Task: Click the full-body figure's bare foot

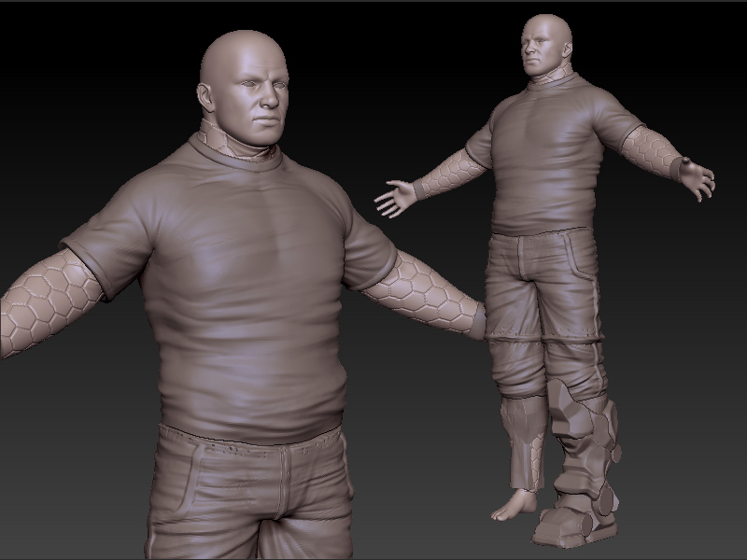Action: [514, 504]
